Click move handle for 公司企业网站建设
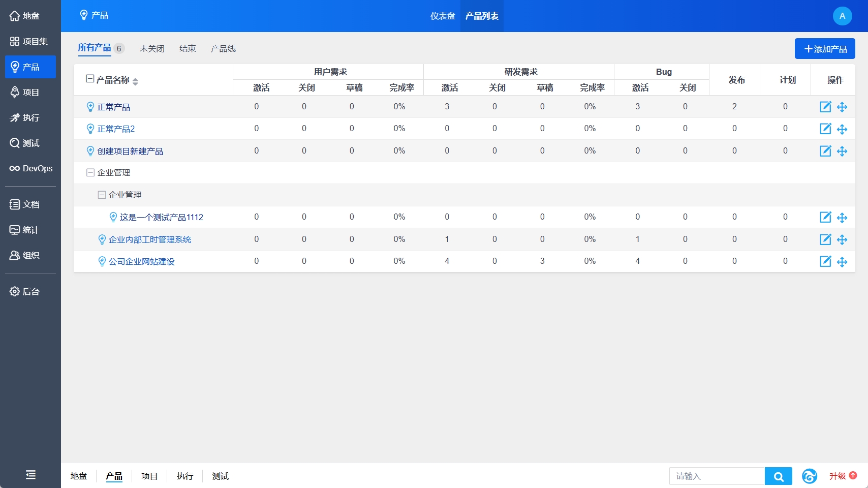 click(842, 262)
